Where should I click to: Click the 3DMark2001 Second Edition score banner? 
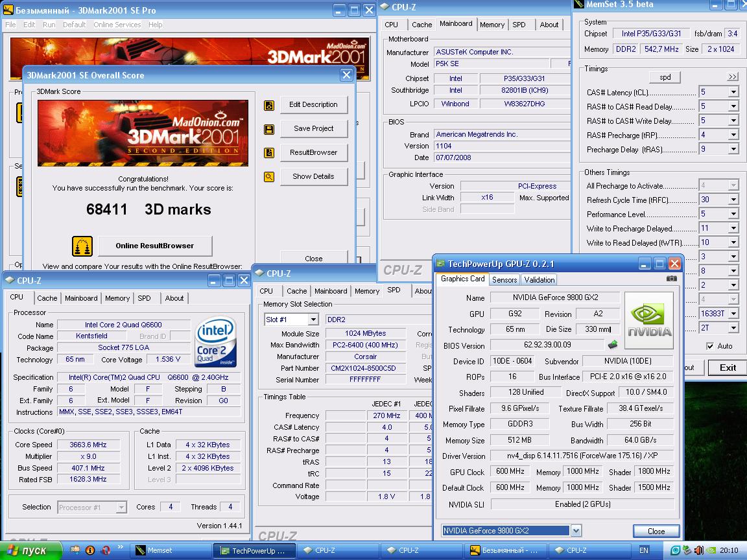tap(143, 134)
